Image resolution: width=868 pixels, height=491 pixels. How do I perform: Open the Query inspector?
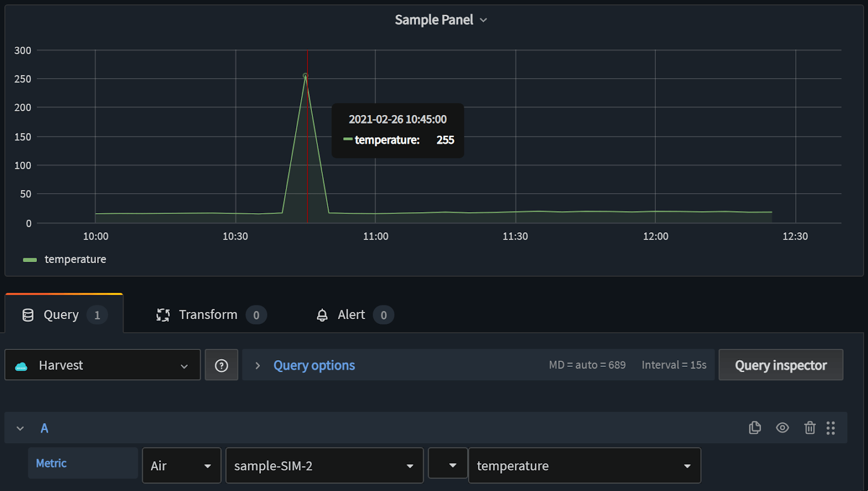tap(780, 366)
